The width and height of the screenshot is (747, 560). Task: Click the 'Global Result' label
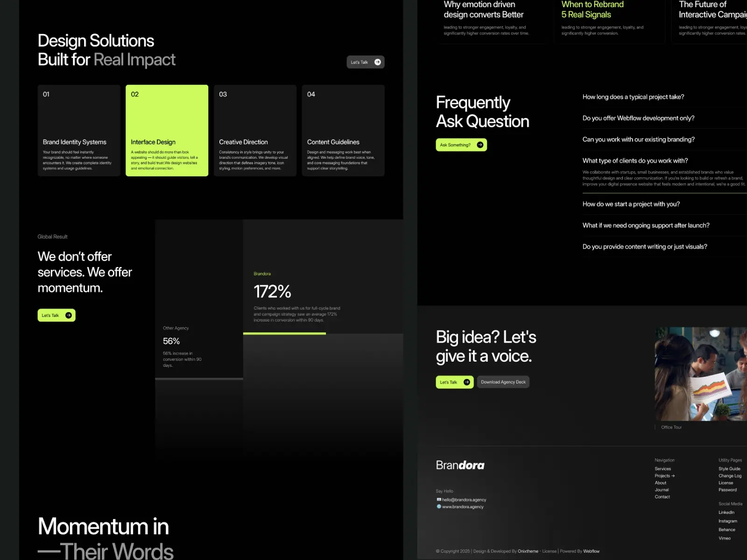pyautogui.click(x=52, y=237)
